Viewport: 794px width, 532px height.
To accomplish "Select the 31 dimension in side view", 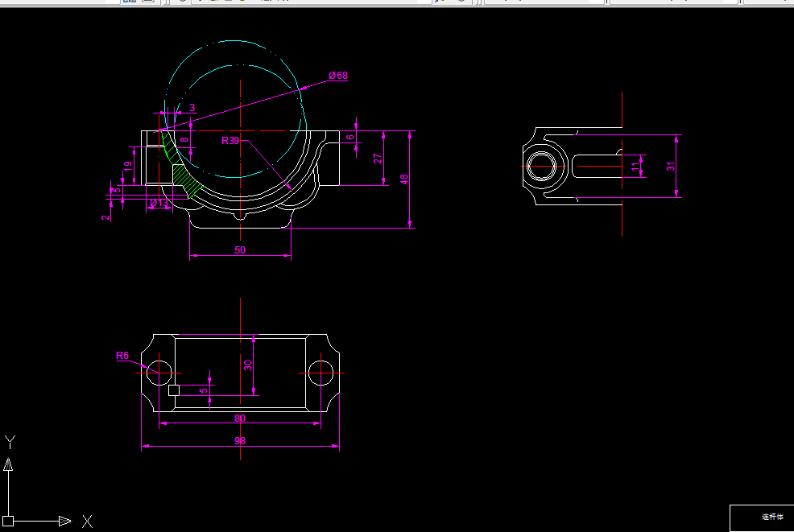I will [x=671, y=167].
